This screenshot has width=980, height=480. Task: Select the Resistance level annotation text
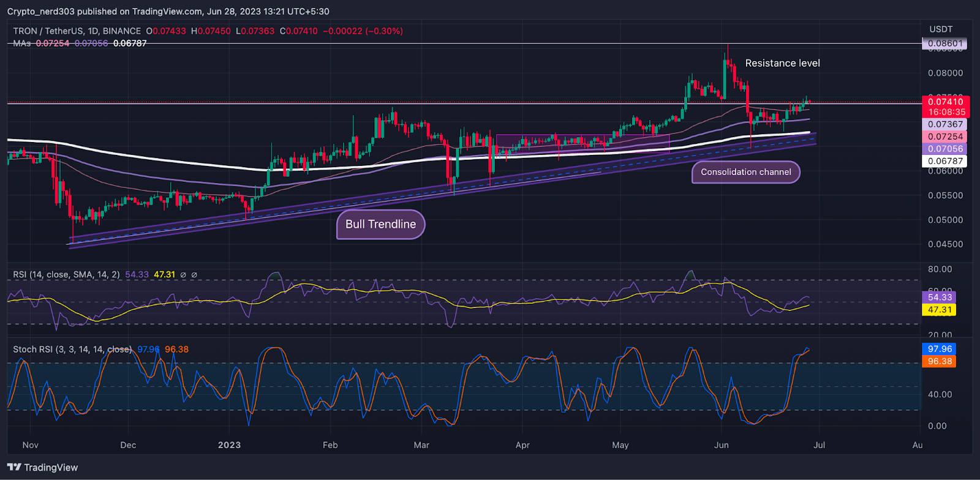pyautogui.click(x=782, y=63)
